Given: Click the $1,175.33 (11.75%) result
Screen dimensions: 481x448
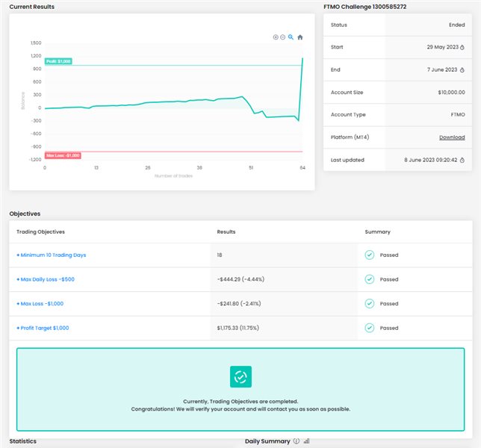Looking at the screenshot, I should pyautogui.click(x=238, y=328).
